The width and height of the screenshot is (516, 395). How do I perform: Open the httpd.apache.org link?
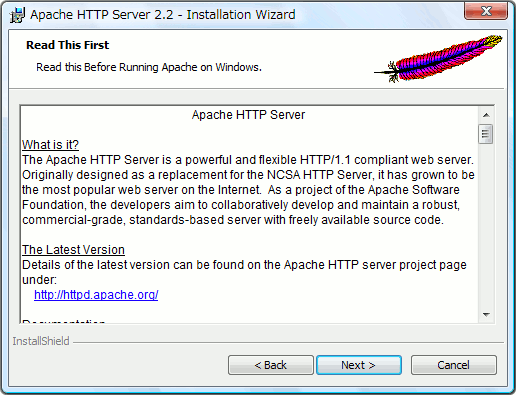tap(96, 295)
